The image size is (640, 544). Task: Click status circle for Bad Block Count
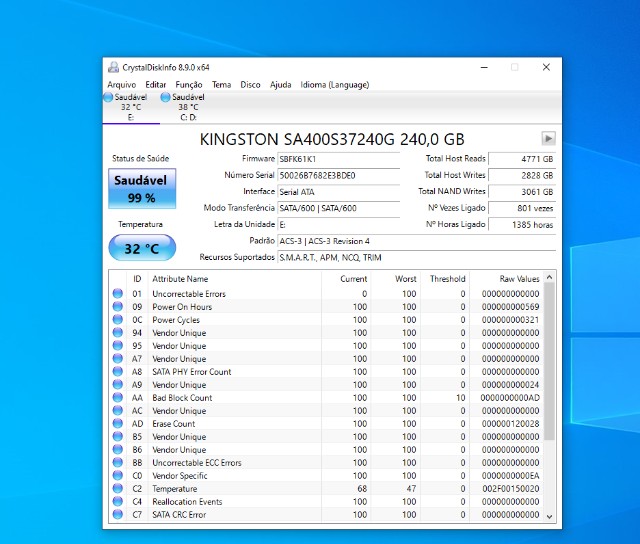click(x=118, y=397)
